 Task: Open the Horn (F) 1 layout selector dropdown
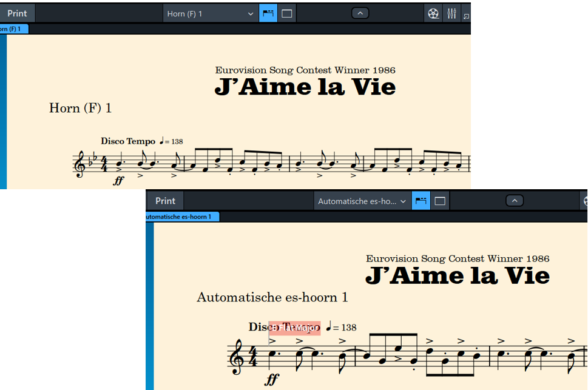211,14
